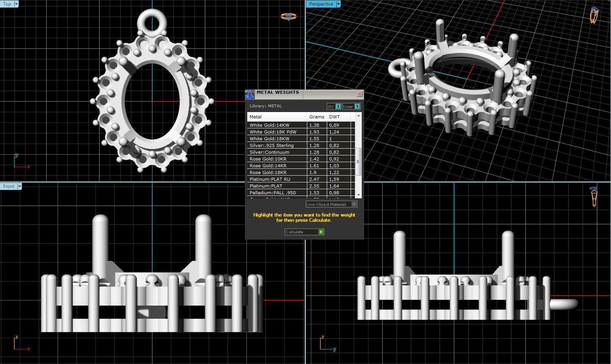Screen dimensions: 611x364
Task: Open the Front viewport dropdown arrow
Action: [19, 186]
